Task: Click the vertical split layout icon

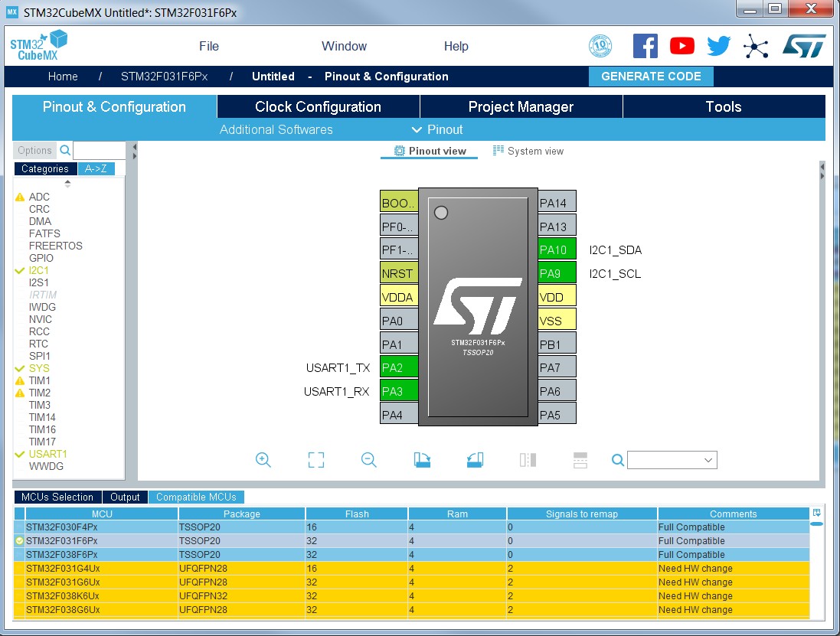Action: [528, 460]
